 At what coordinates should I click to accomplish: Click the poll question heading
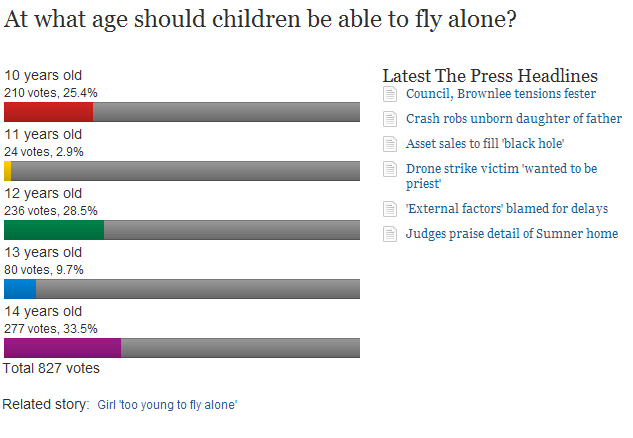(260, 20)
